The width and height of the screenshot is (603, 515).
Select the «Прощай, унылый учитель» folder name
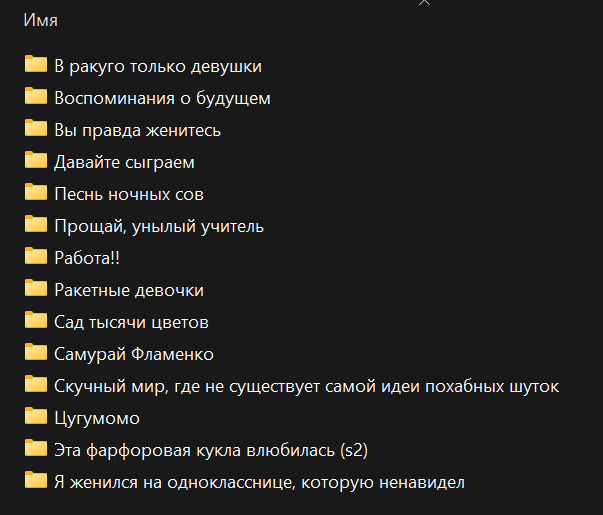(x=159, y=226)
